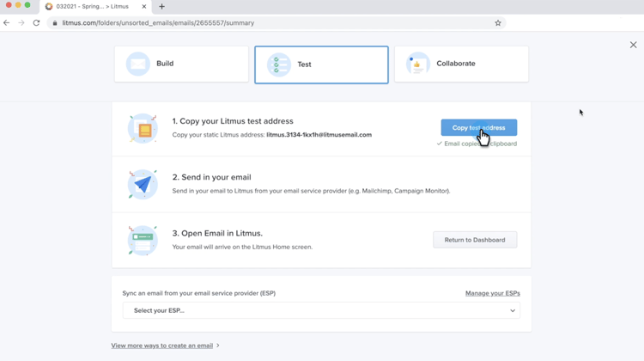Click the Test checklist icon

pos(279,64)
